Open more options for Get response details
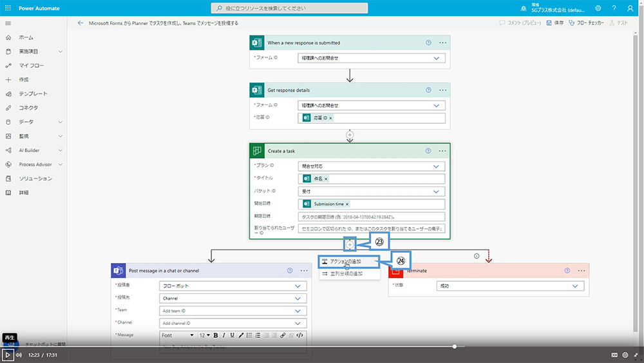Screen dimensions: 644x363 (x=442, y=90)
